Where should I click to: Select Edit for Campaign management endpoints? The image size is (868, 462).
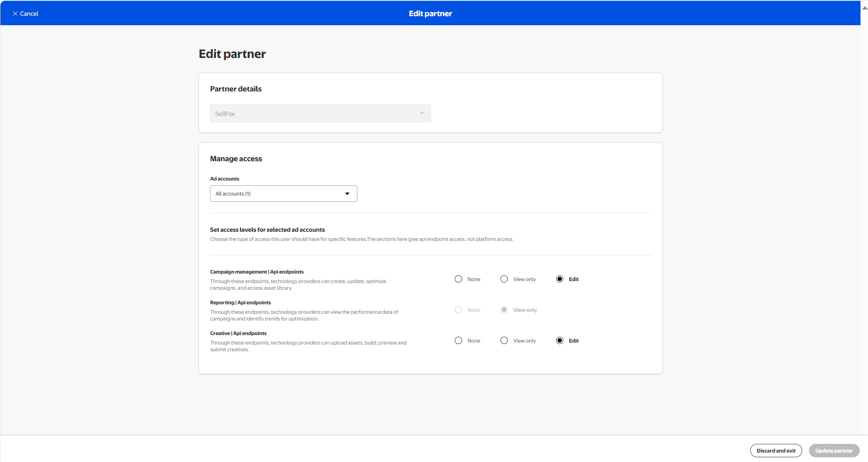(x=559, y=279)
